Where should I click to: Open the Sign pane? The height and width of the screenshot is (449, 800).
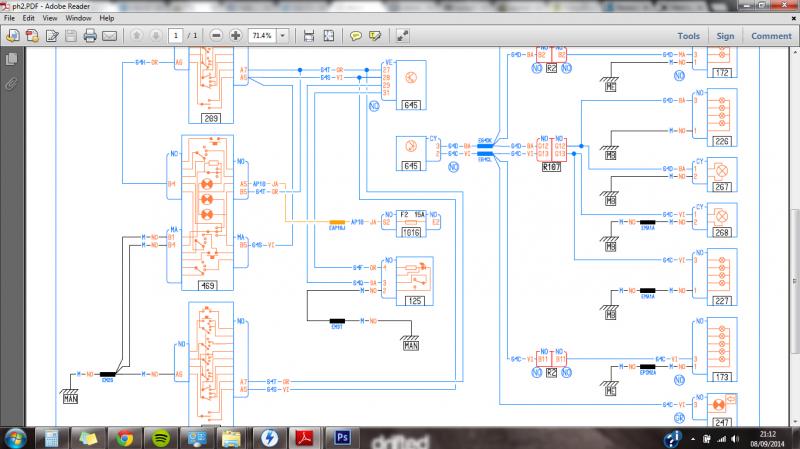coord(725,36)
